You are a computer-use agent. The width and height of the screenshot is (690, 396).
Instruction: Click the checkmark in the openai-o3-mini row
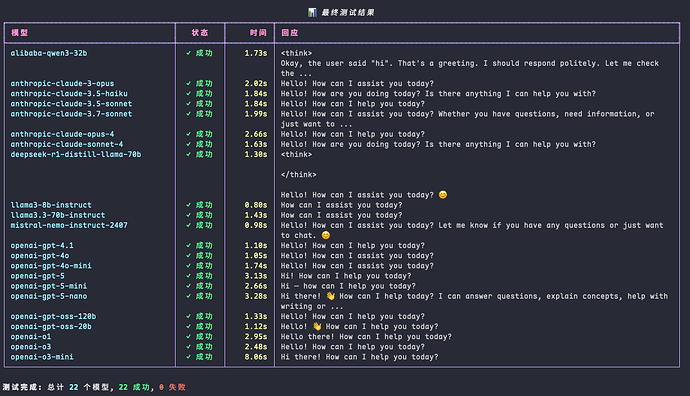tap(188, 357)
